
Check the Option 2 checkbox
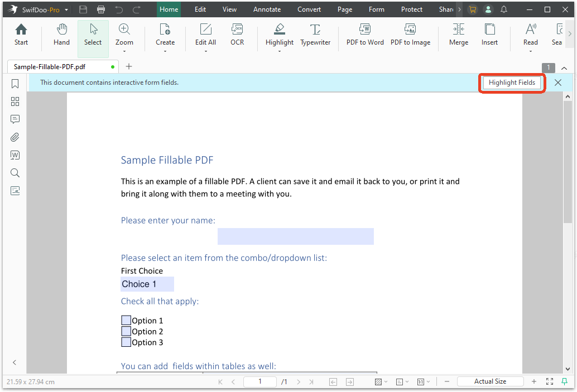[126, 331]
